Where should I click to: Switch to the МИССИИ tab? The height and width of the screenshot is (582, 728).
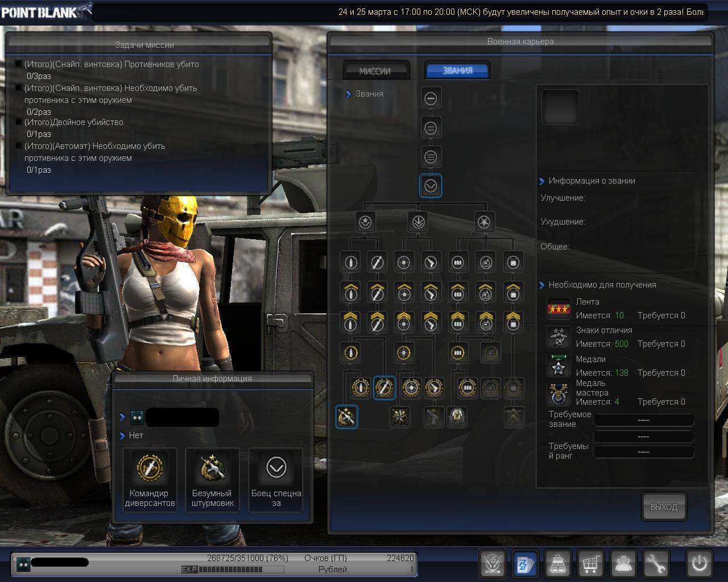[375, 71]
